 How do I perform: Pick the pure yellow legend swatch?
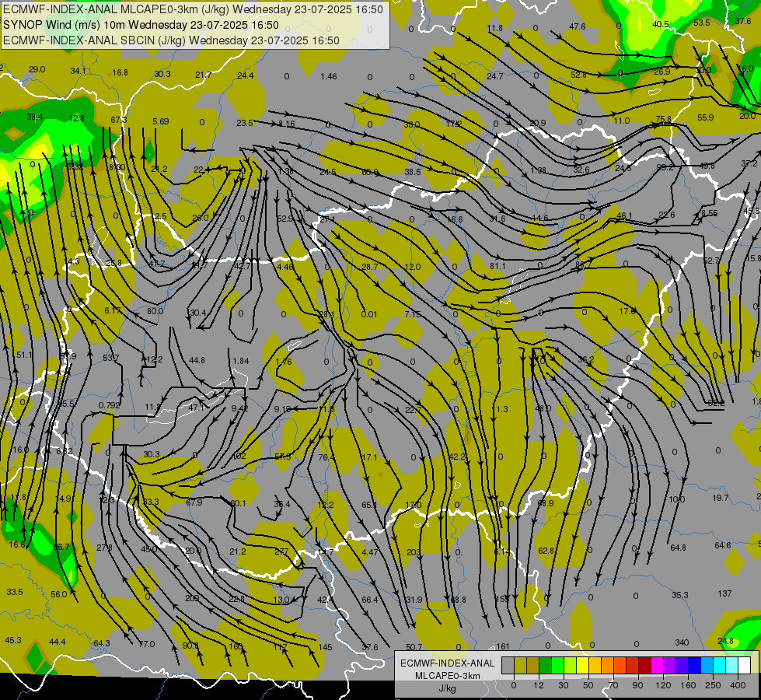[582, 665]
